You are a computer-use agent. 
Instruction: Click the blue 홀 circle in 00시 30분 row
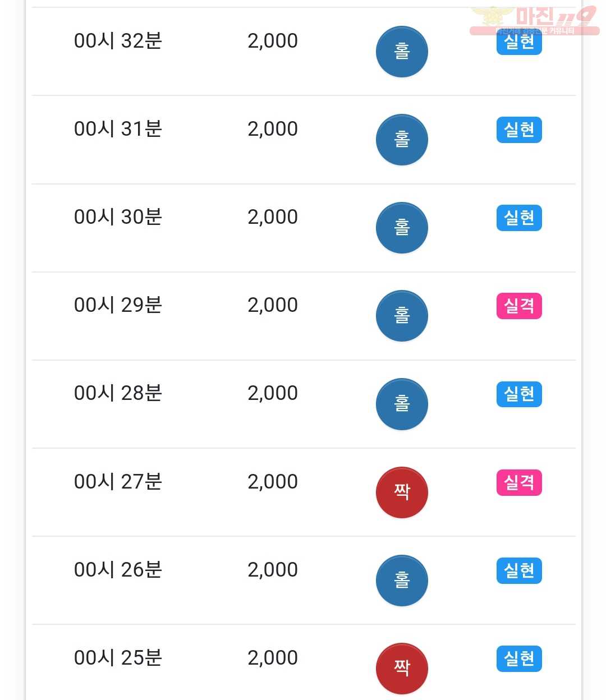click(x=402, y=228)
